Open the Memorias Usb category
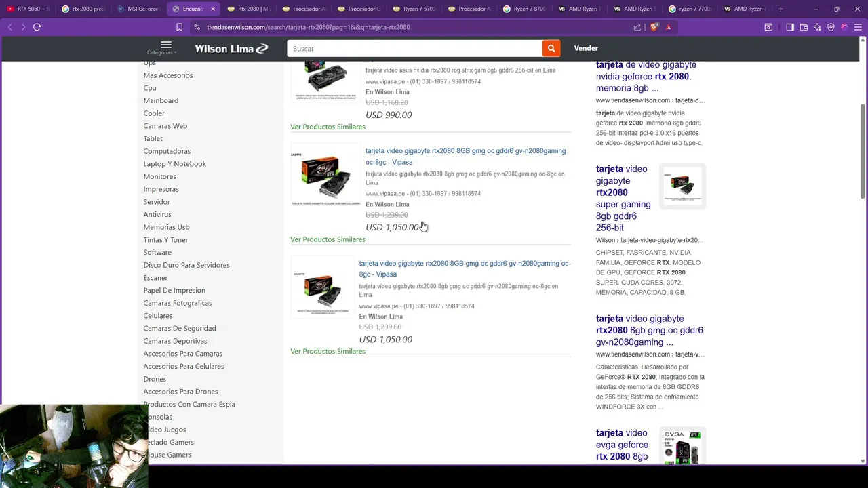 click(166, 227)
